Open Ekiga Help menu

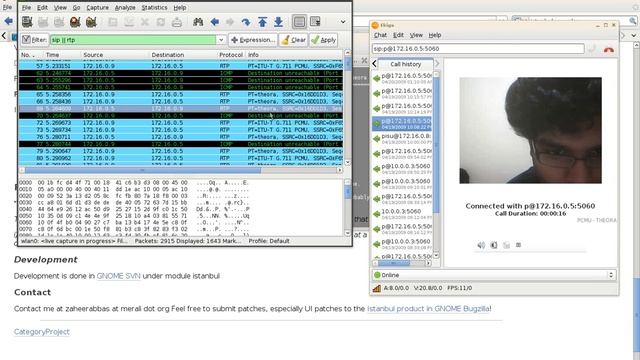click(x=435, y=35)
